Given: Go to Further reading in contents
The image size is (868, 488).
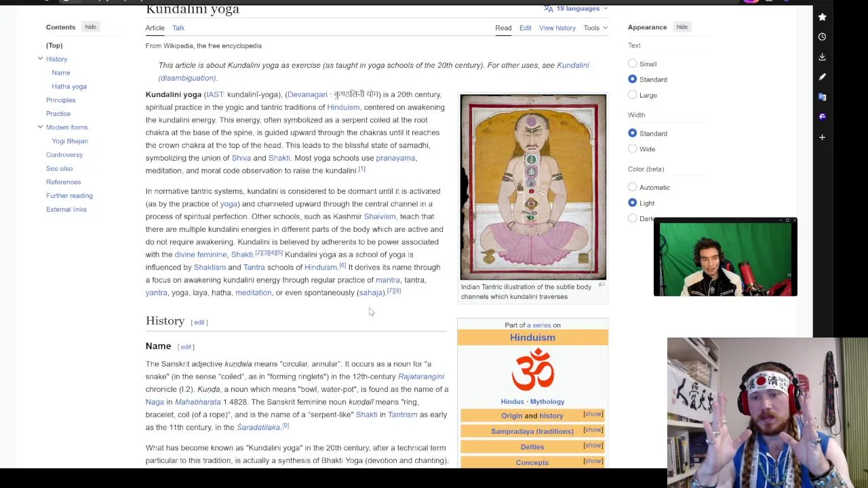Looking at the screenshot, I should click(69, 195).
